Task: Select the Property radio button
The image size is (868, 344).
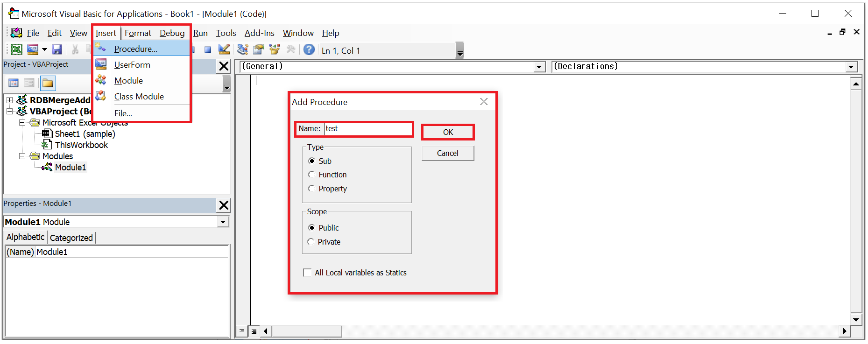Action: [312, 189]
